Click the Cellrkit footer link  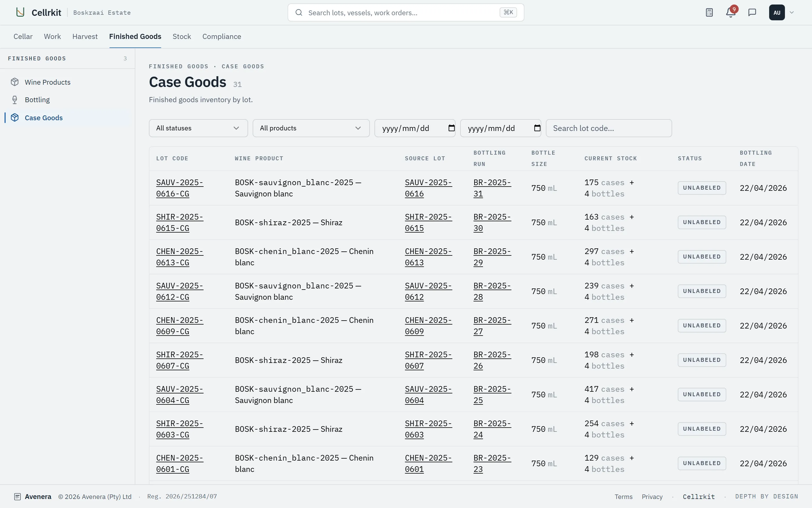(699, 497)
